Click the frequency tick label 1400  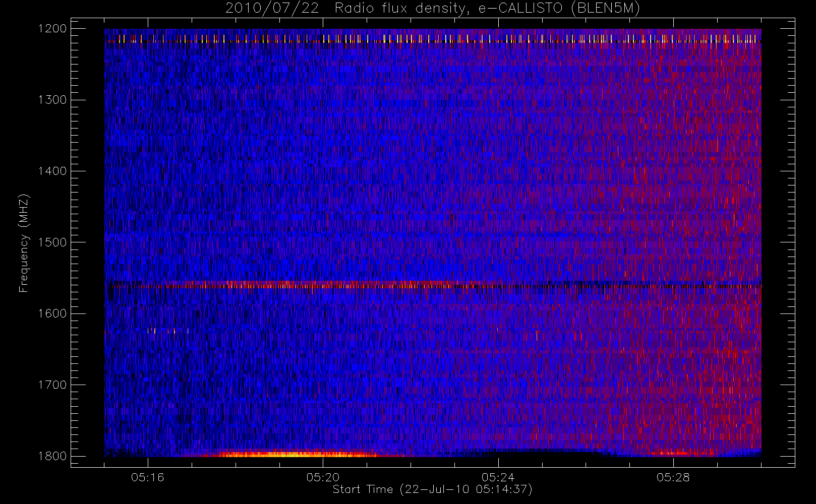pos(52,171)
